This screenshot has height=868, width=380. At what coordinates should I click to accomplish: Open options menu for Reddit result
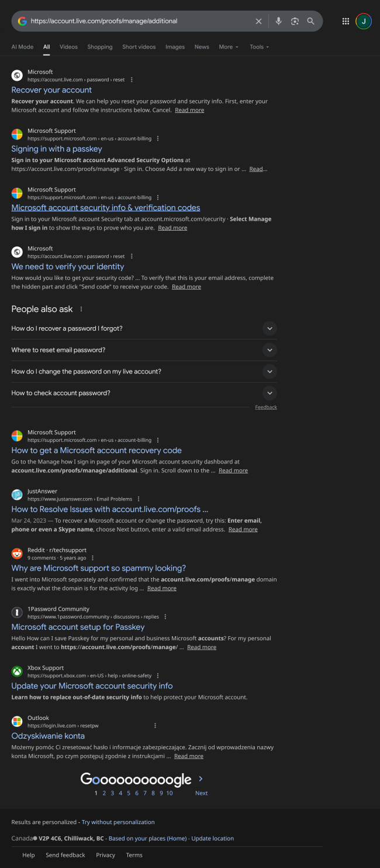[x=92, y=558]
